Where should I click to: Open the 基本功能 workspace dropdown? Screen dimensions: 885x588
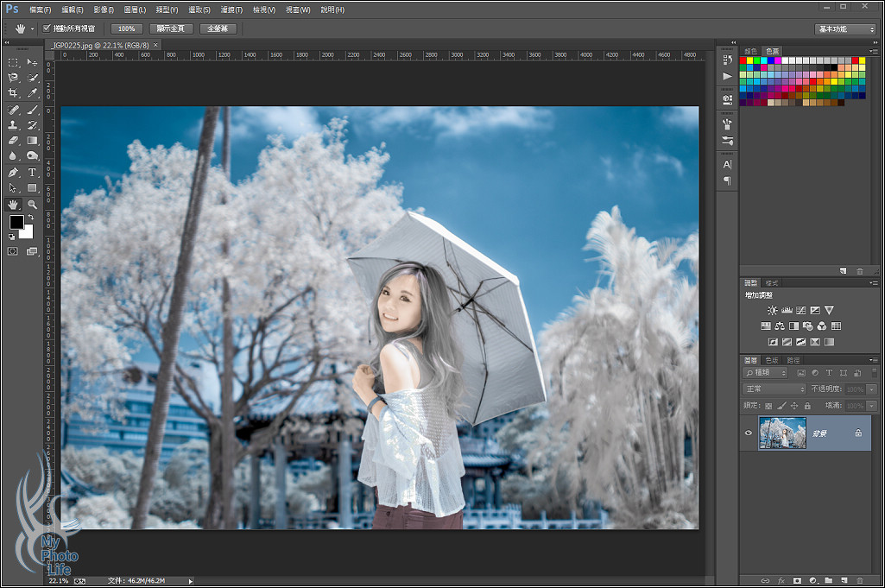[x=844, y=29]
